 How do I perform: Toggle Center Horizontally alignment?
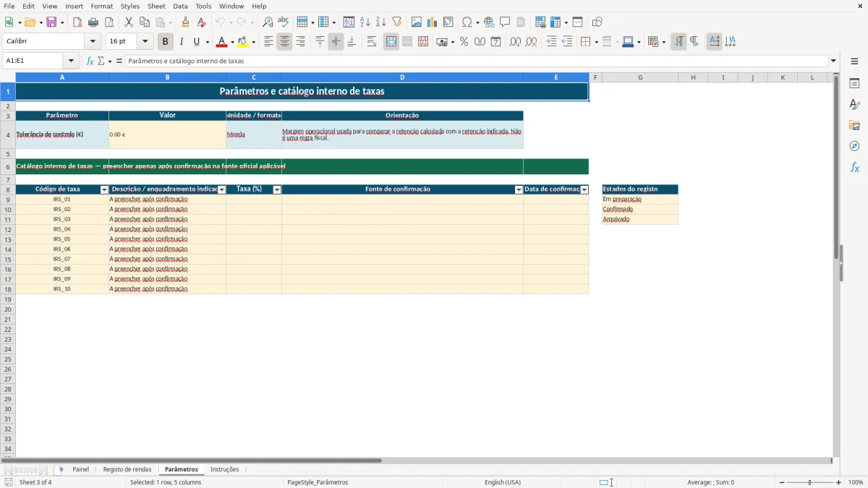coord(284,42)
